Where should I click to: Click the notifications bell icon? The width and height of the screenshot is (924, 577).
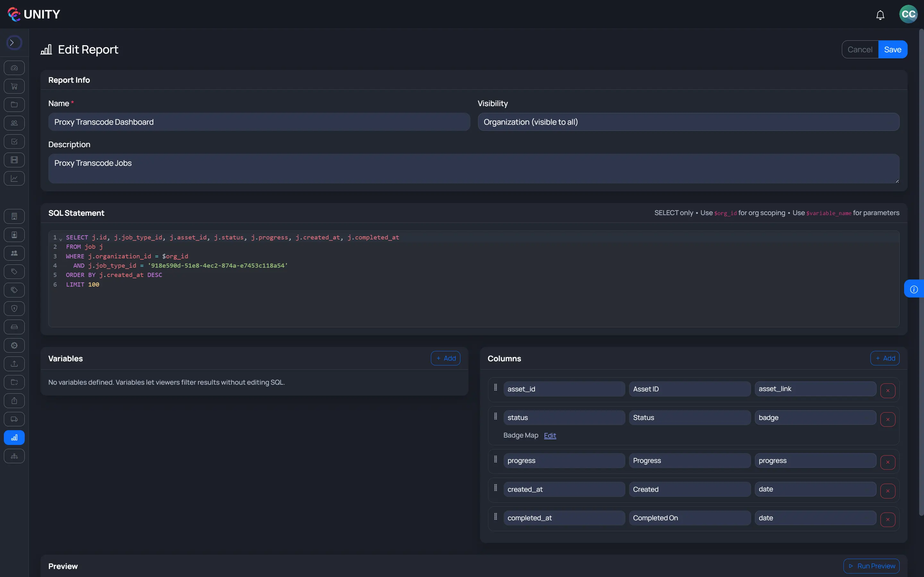[x=880, y=15]
